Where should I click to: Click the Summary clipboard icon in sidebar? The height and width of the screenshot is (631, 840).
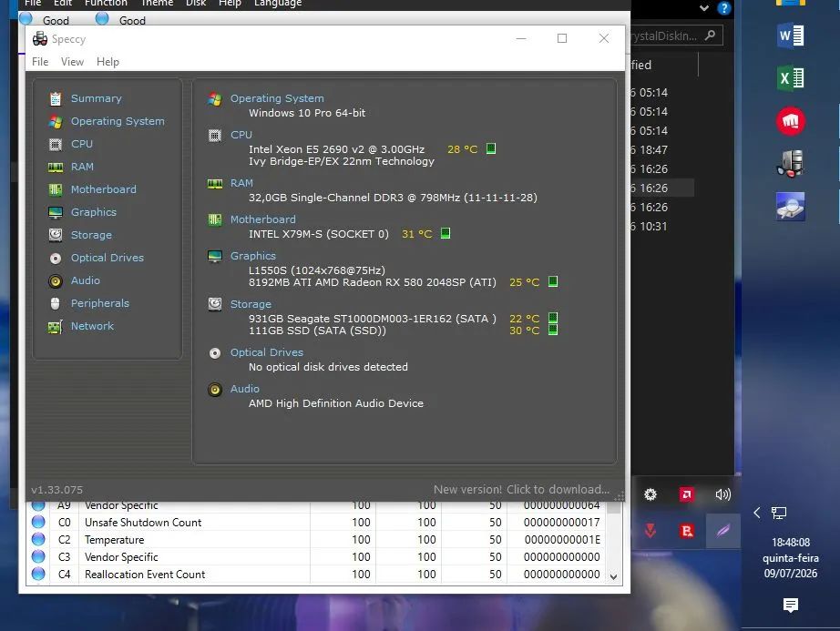click(x=56, y=98)
